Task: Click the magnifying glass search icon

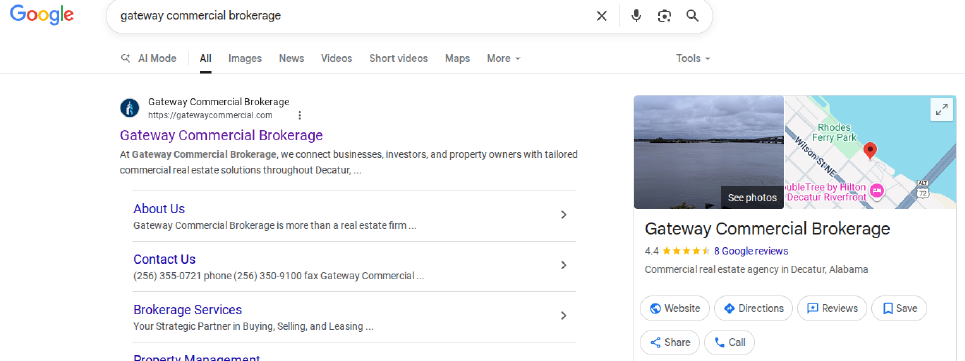Action: tap(692, 16)
